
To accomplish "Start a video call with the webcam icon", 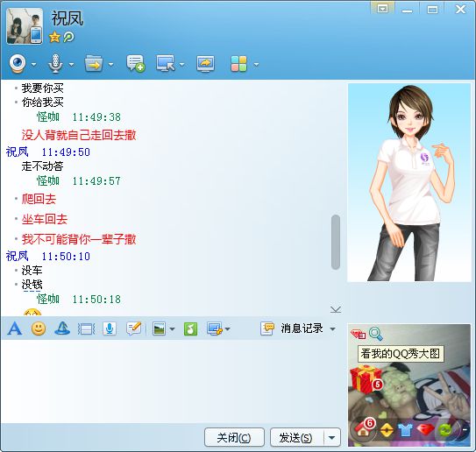I will point(18,64).
